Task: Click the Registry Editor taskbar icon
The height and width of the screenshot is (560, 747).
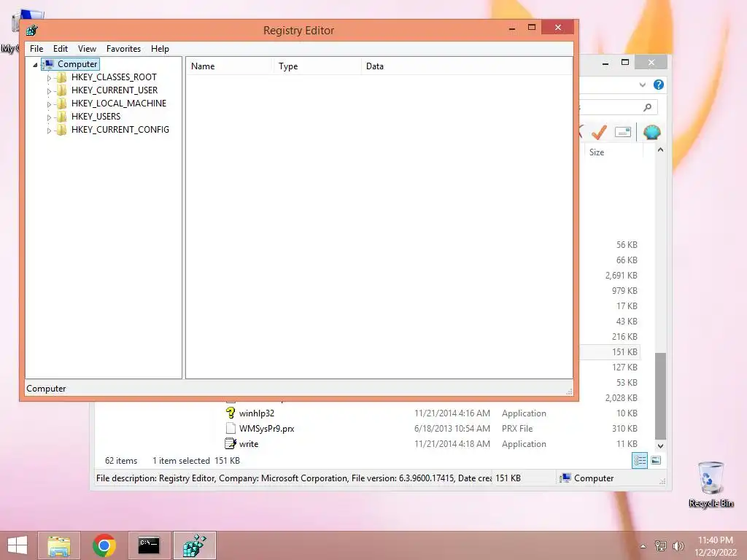Action: 194,545
